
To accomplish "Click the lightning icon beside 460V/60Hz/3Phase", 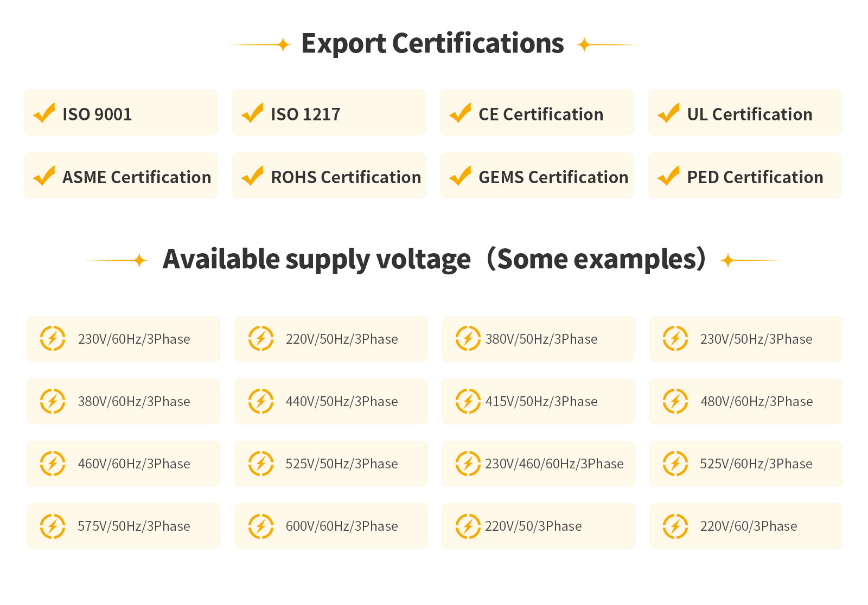I will click(53, 464).
